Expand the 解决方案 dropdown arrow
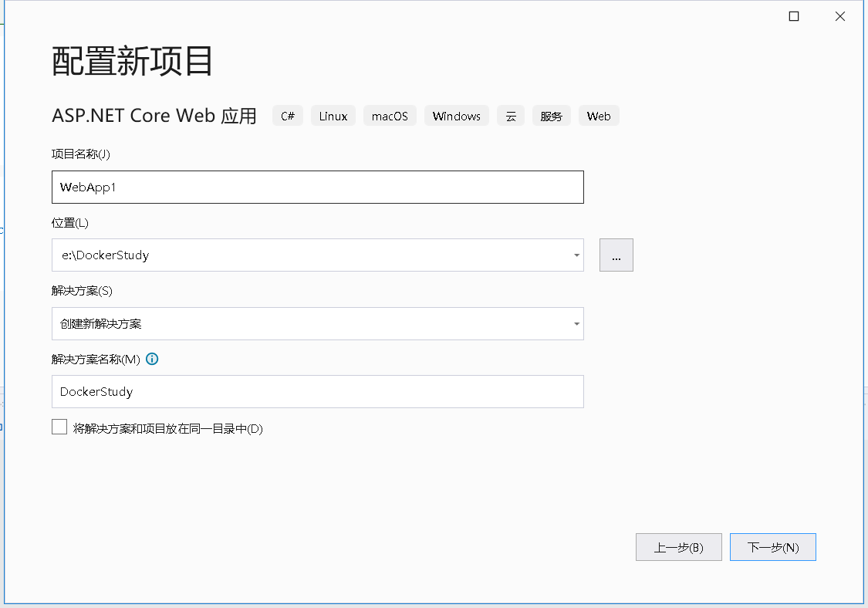 pos(576,324)
